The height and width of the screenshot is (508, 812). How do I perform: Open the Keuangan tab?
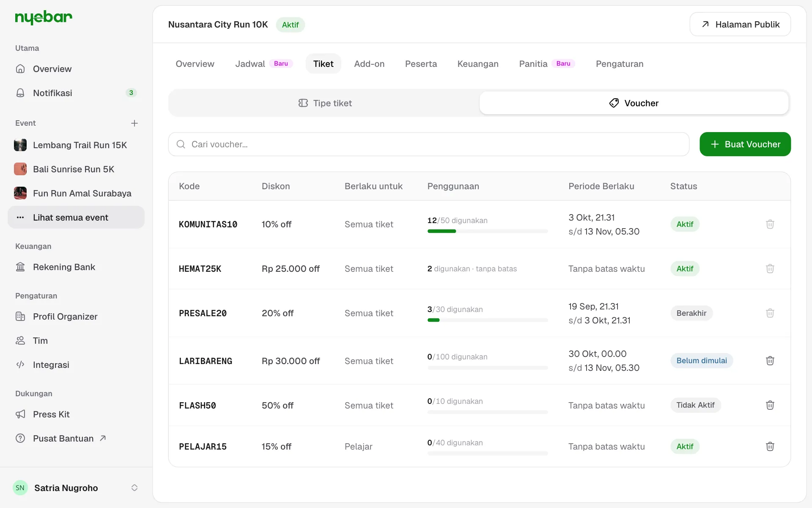[x=478, y=64]
